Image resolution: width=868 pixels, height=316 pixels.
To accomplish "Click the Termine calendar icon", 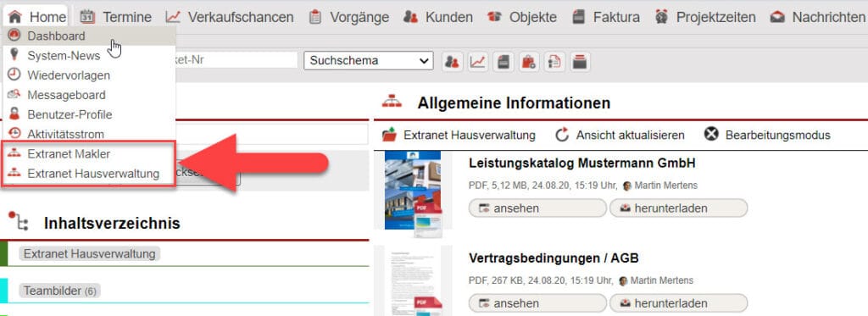I will [x=87, y=17].
